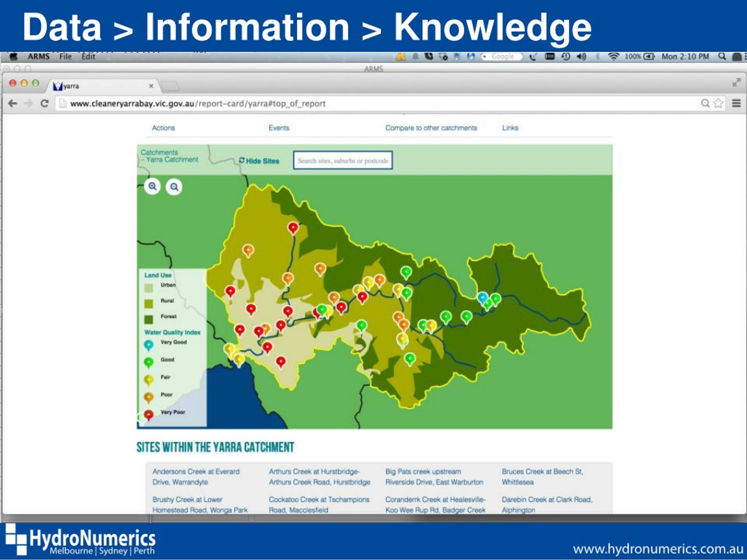Open Andersons Creek at Everard Drive site link

(x=196, y=477)
